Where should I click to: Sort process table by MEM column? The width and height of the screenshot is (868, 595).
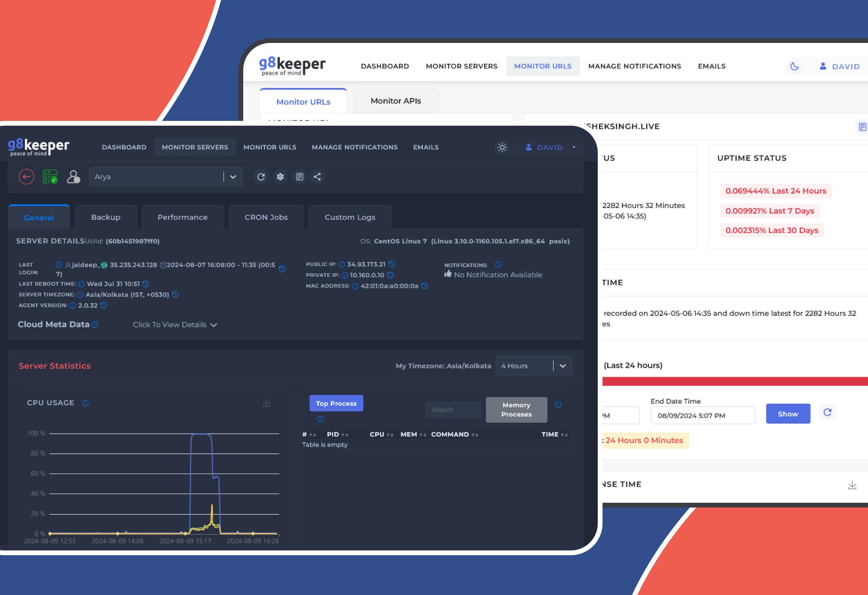pyautogui.click(x=413, y=434)
